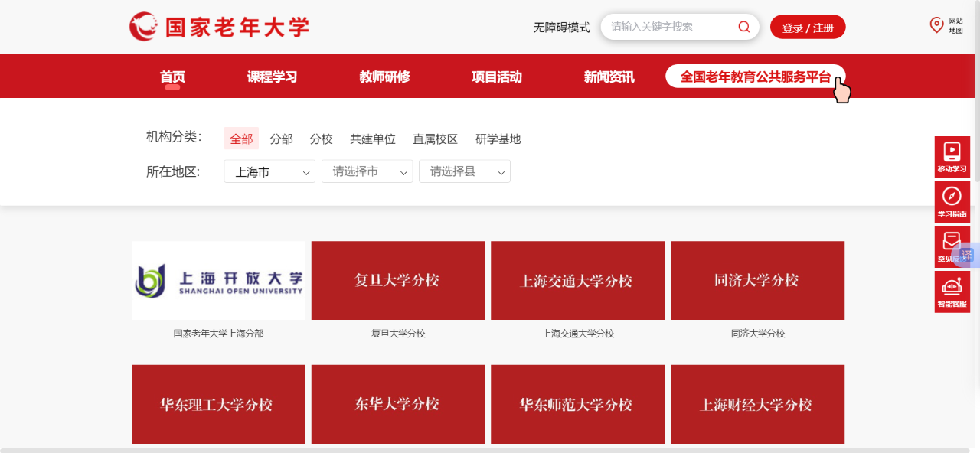The image size is (980, 453).
Task: Click the 同济大学分校 caption below card
Action: 758,334
